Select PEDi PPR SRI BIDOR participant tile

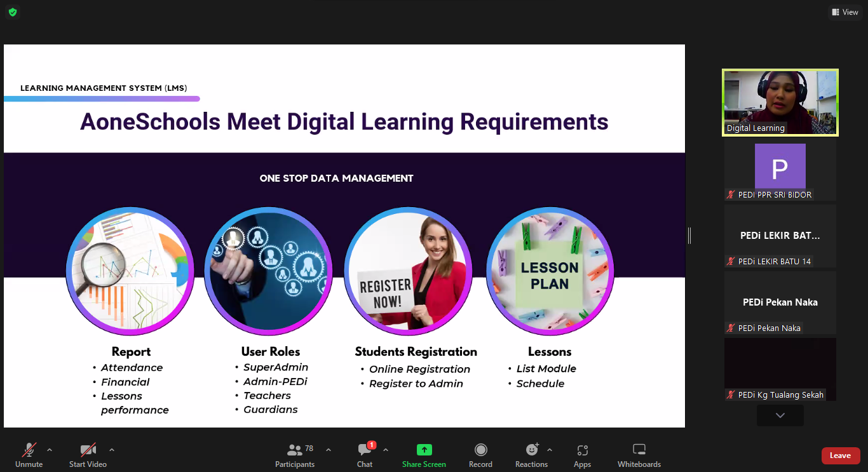tap(780, 170)
